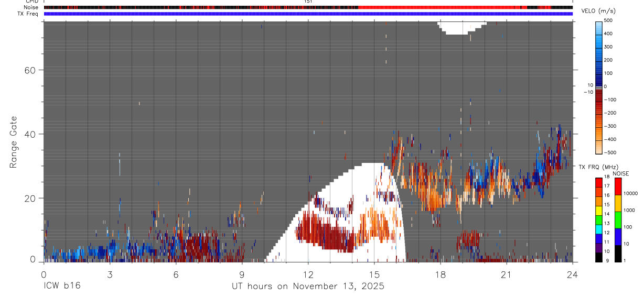The image size is (644, 297).
Task: Click the yellow segment of the NOISE color bar
Action: pyautogui.click(x=618, y=204)
